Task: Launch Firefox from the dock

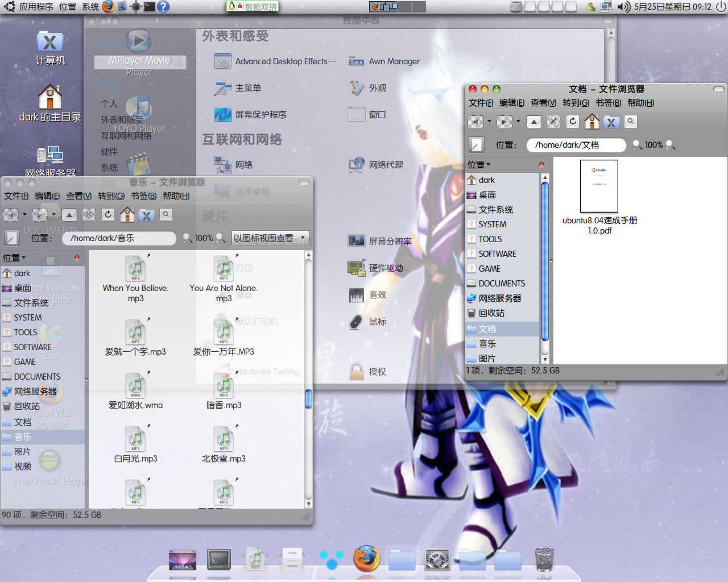Action: pos(367,559)
